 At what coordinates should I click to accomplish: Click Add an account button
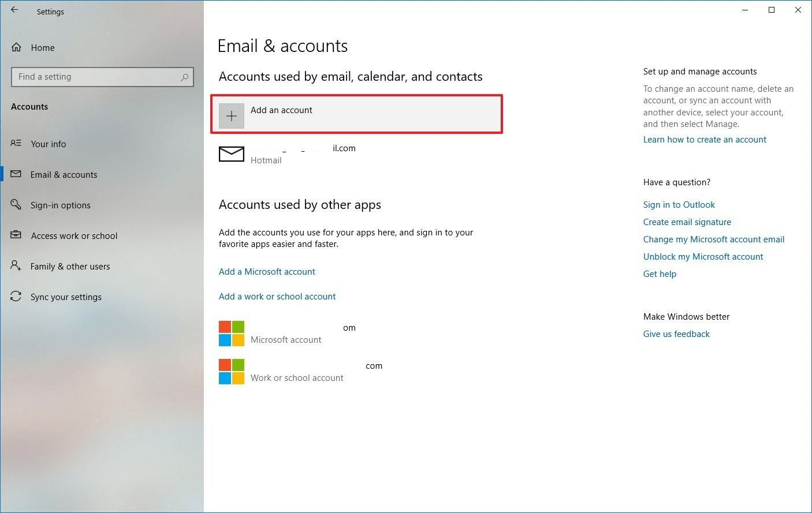356,114
